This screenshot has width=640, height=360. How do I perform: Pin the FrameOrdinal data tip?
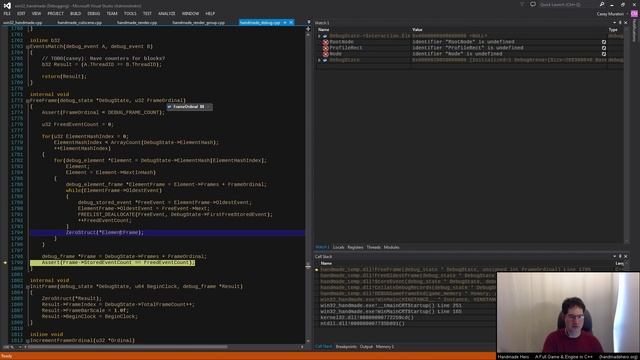click(209, 107)
